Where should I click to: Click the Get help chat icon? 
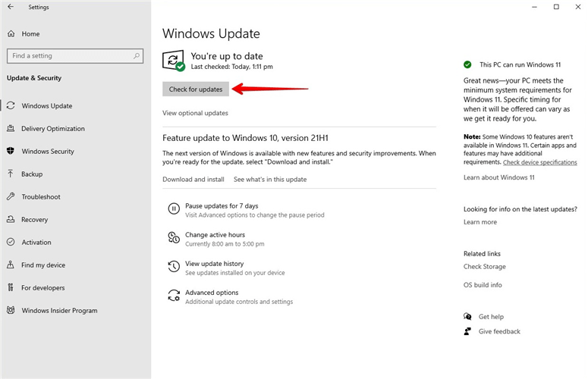coord(467,316)
